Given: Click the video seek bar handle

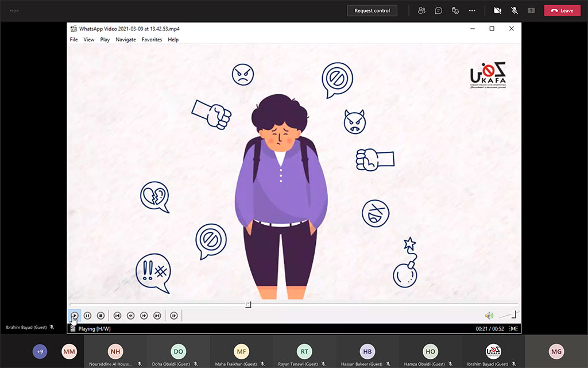Looking at the screenshot, I should tap(248, 305).
